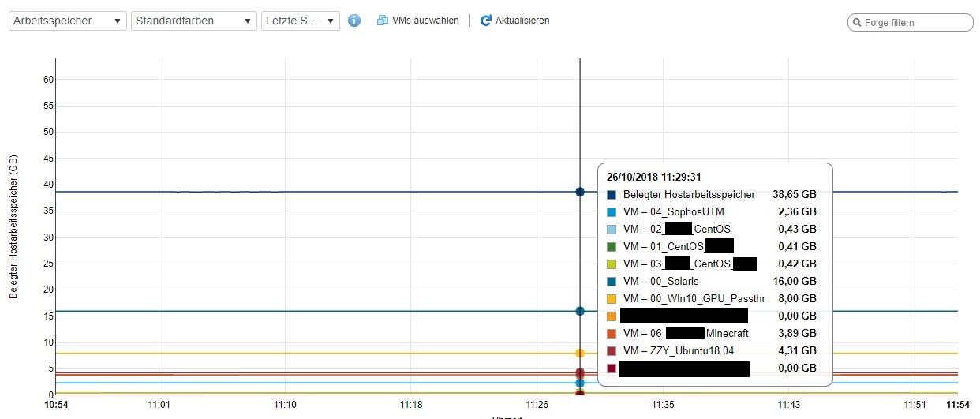Click the host memory data point near 38 GB
This screenshot has width=980, height=419.
(580, 192)
